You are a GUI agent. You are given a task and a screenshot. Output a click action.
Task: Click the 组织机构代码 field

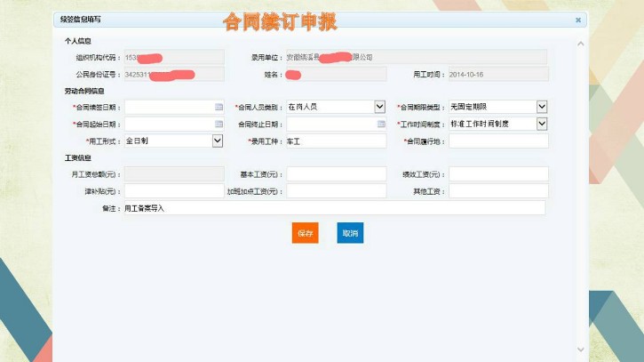[x=174, y=58]
